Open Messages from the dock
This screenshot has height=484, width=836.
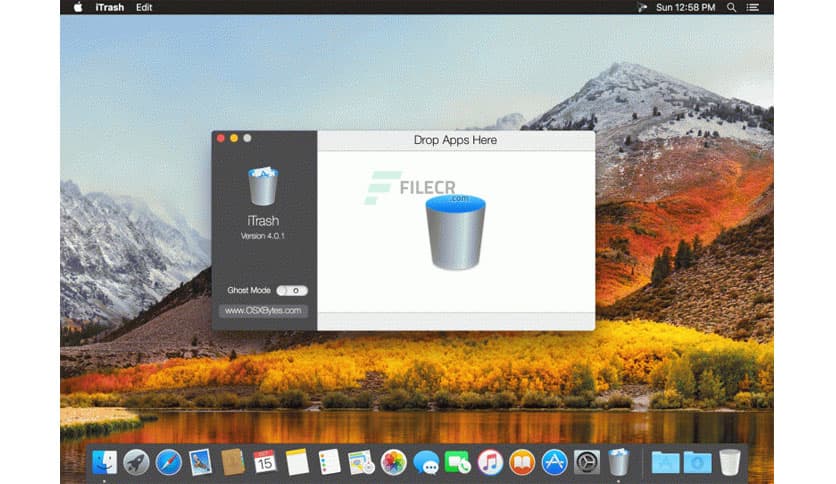[426, 461]
